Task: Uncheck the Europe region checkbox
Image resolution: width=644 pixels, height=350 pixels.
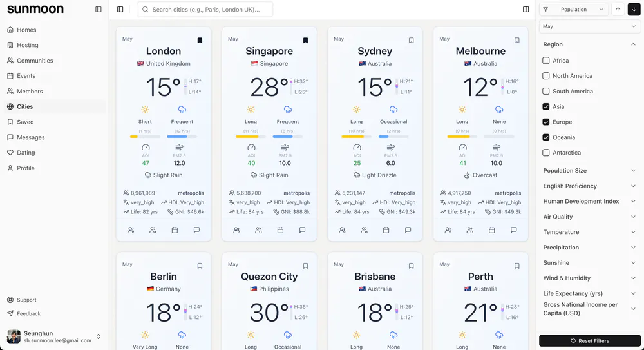Action: (x=546, y=122)
